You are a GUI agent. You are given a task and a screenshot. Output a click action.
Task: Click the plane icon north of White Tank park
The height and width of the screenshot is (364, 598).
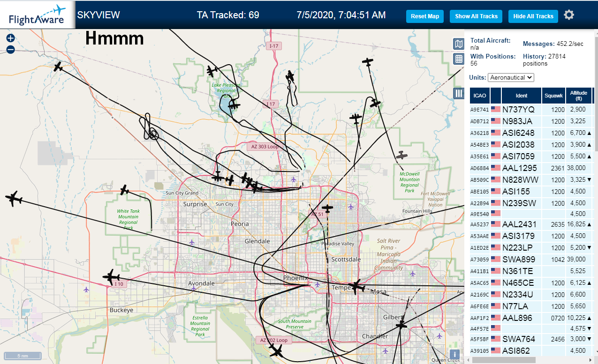click(124, 190)
